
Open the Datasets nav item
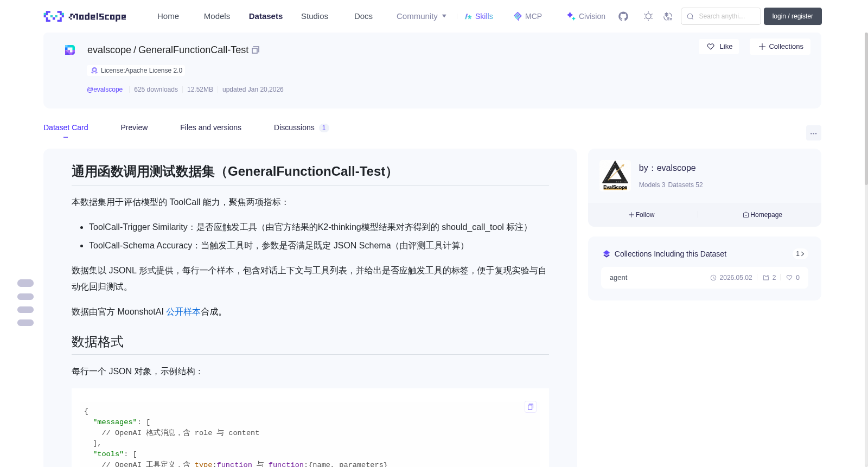(x=266, y=16)
